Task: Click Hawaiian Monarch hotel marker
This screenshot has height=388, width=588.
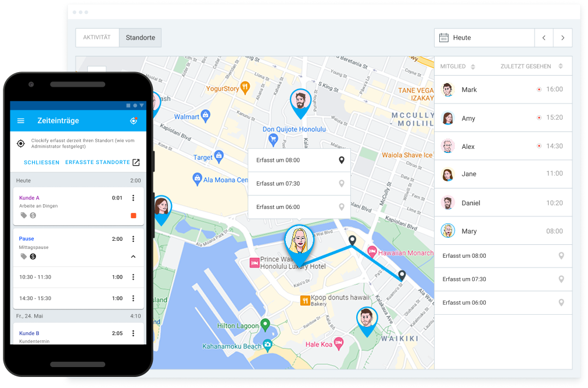Action: coord(372,252)
